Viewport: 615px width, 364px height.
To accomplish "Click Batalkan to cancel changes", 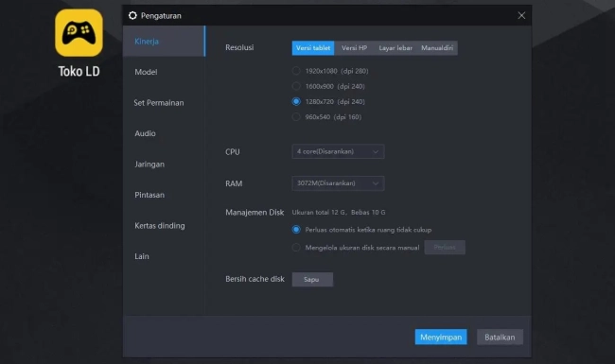I will point(500,337).
